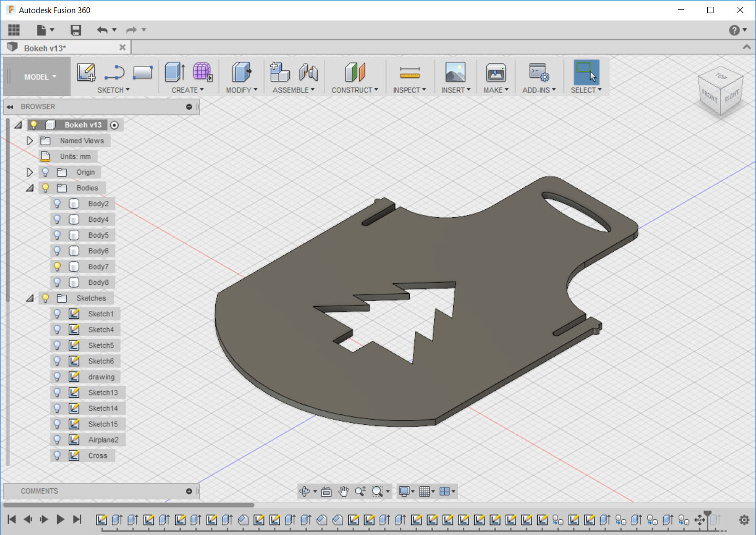Open the timeline settings gear
Image resolution: width=756 pixels, height=535 pixels.
[744, 520]
